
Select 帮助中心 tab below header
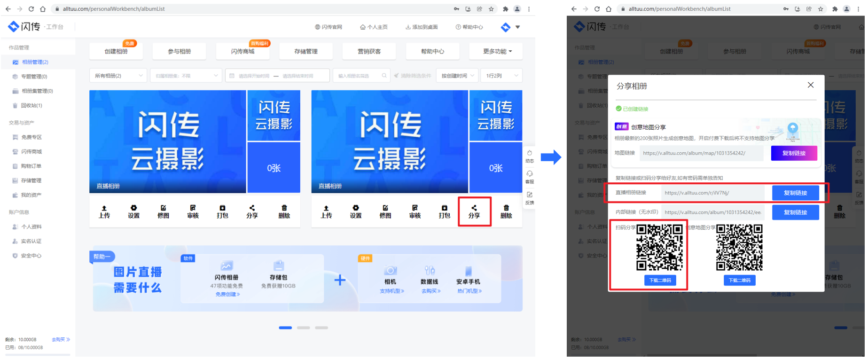(x=432, y=51)
